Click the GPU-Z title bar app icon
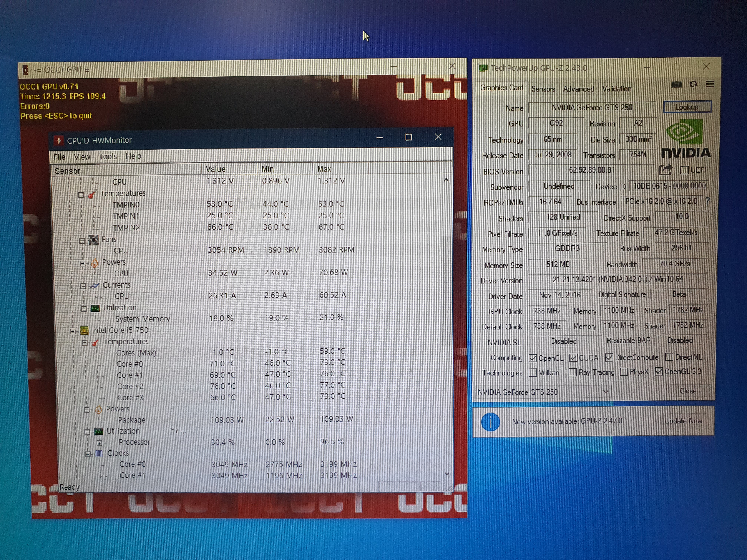Image resolution: width=747 pixels, height=560 pixels. tap(483, 68)
